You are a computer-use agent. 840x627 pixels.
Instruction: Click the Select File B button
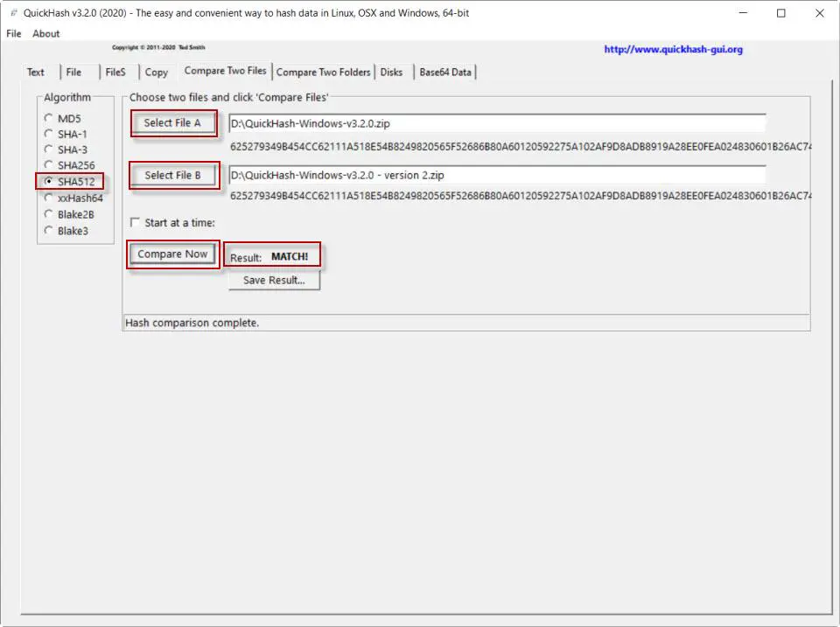coord(172,175)
